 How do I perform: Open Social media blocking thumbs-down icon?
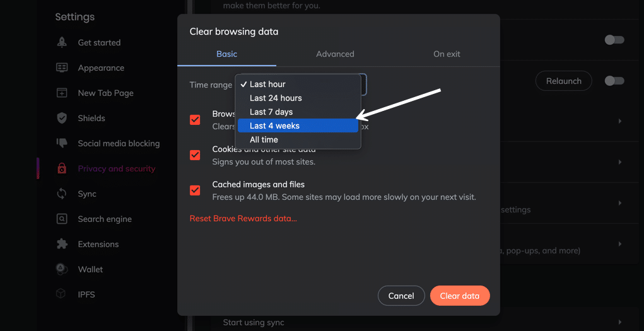coord(62,144)
